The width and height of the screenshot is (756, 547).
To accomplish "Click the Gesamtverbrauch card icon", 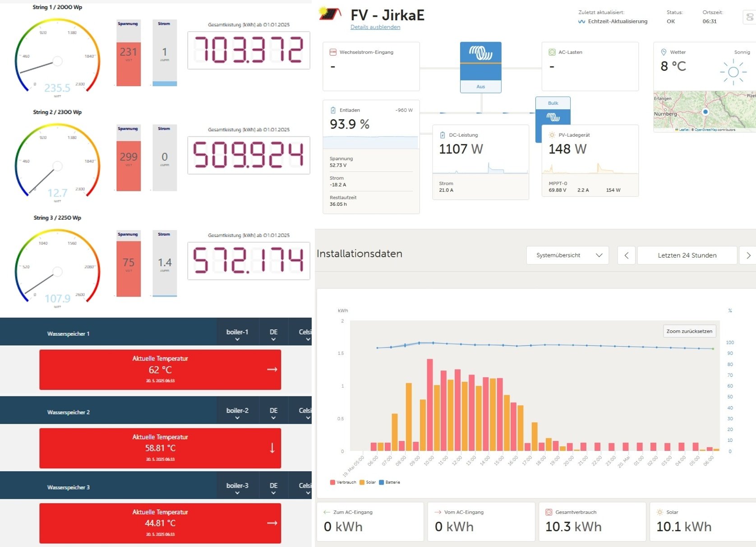I will 549,512.
